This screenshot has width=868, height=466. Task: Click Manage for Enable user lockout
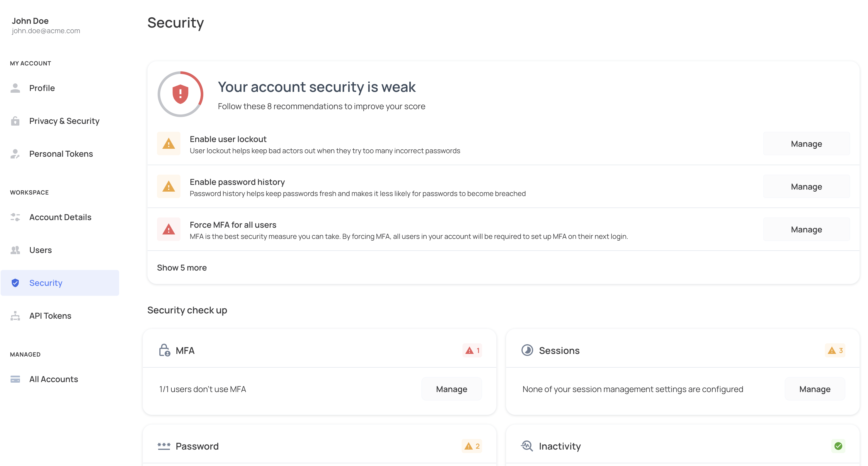[x=806, y=144]
